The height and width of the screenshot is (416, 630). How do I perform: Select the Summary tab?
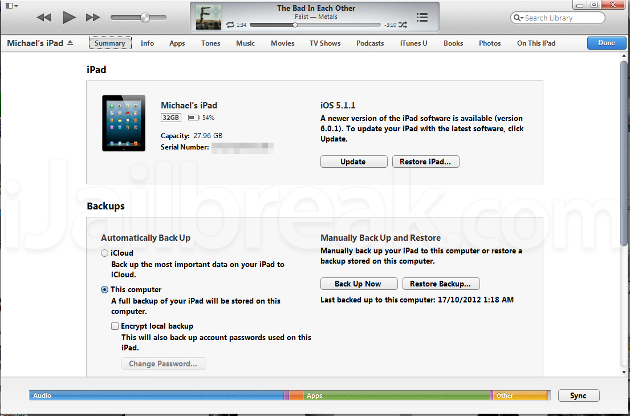pos(110,43)
